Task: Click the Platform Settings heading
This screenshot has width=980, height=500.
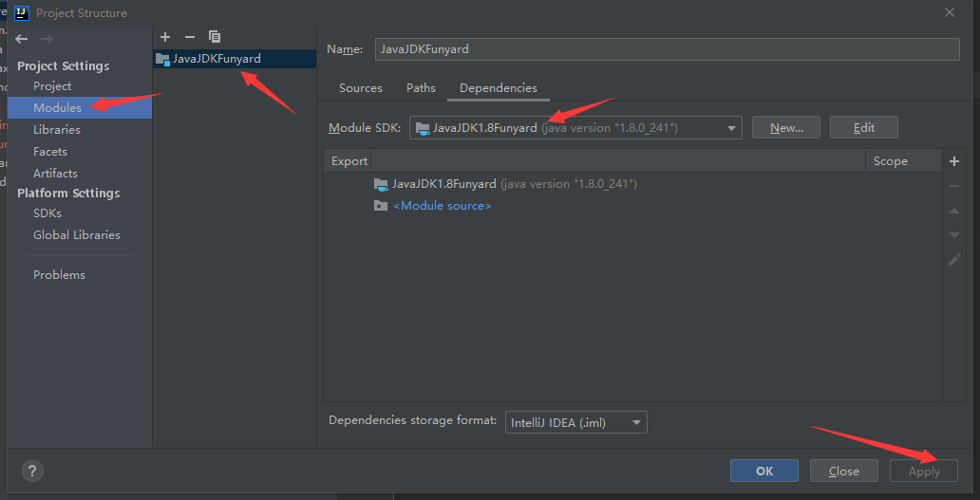Action: coord(68,194)
